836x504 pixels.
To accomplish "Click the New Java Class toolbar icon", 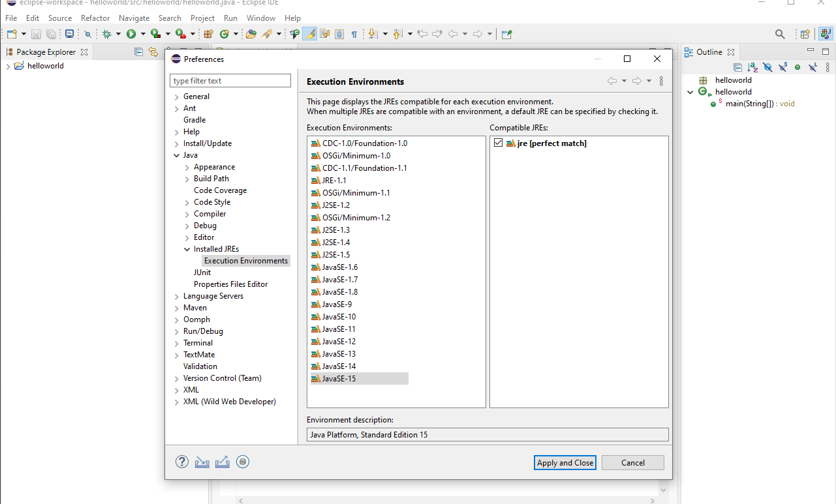I will pyautogui.click(x=224, y=34).
